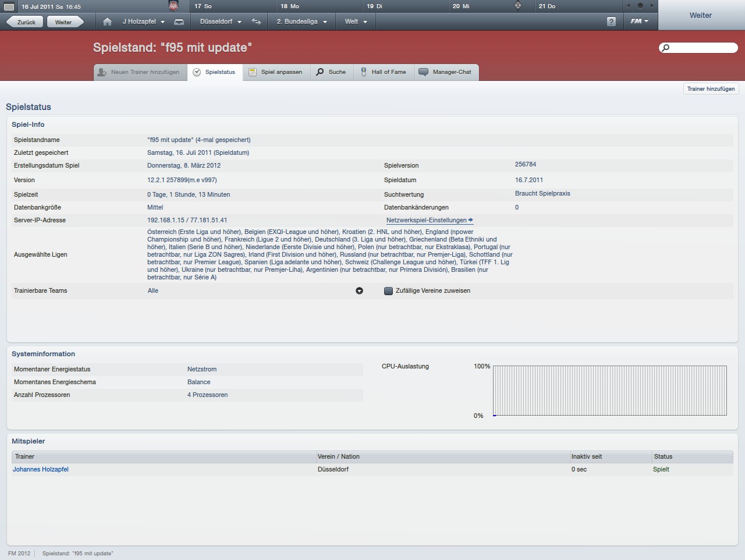The height and width of the screenshot is (560, 745).
Task: Open the calendar icon in the top-left corner
Action: click(9, 6)
